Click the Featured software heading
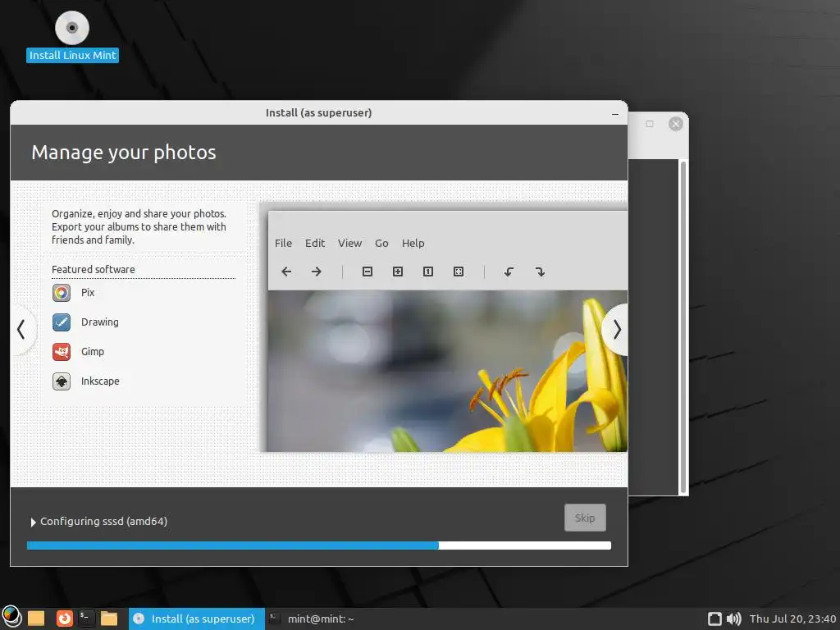 (x=94, y=269)
